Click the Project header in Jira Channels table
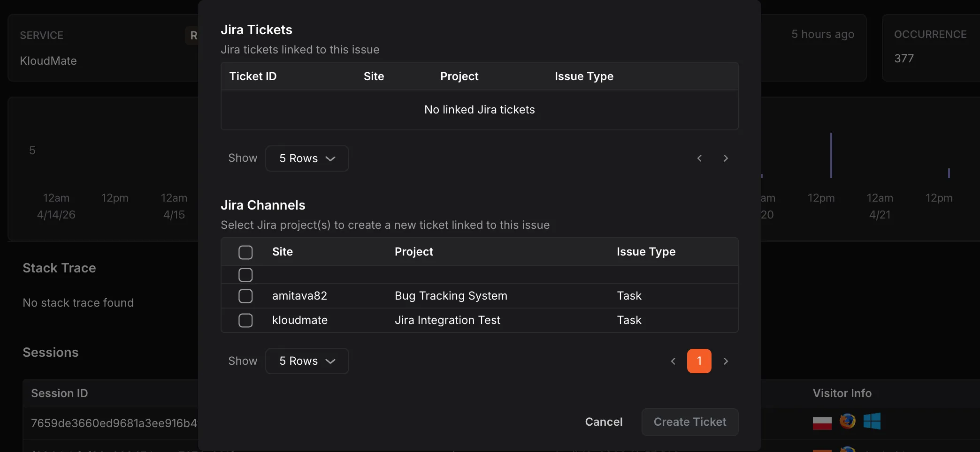 pos(414,252)
